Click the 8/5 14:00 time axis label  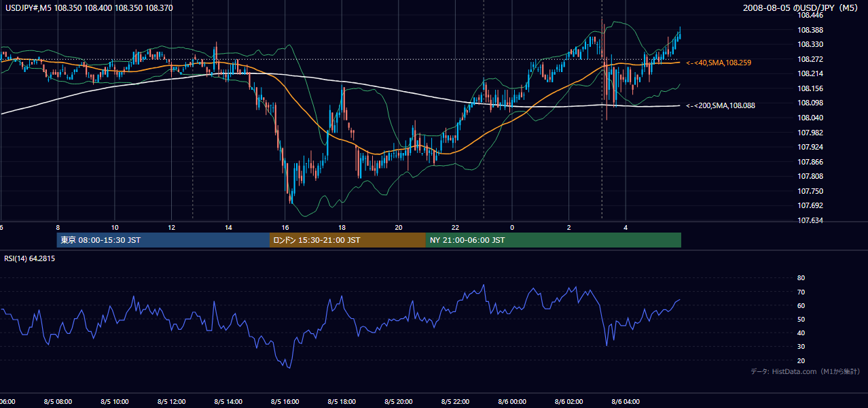[x=228, y=401]
